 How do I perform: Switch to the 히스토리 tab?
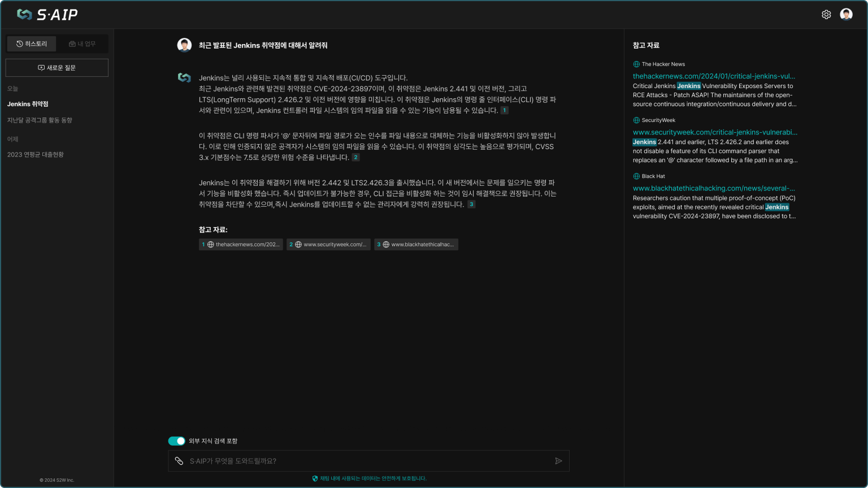point(32,43)
